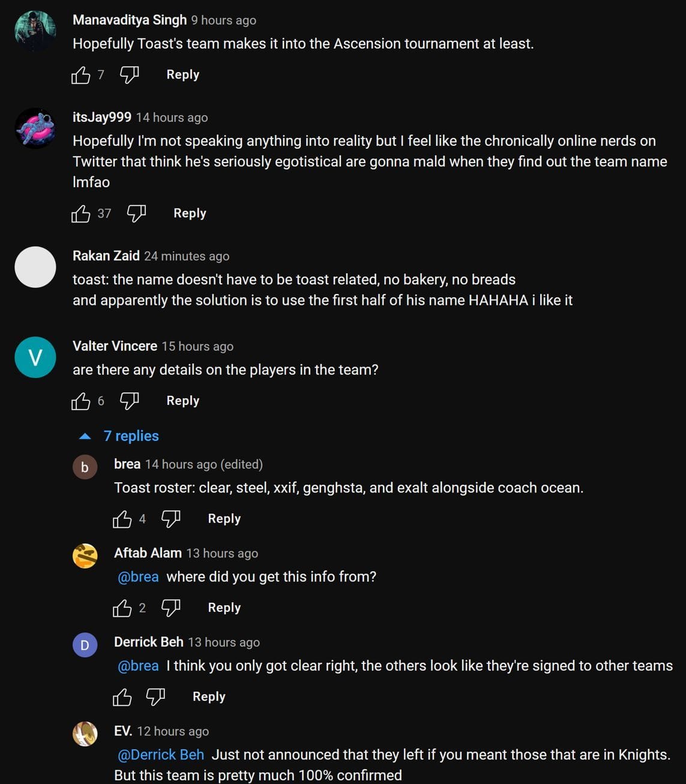Thumbs down brea's roster reply
The width and height of the screenshot is (686, 784).
[x=170, y=519]
